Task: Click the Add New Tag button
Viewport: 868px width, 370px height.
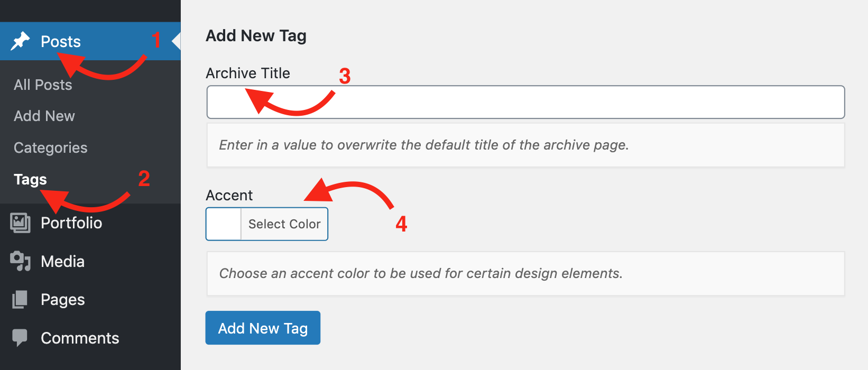Action: [263, 328]
